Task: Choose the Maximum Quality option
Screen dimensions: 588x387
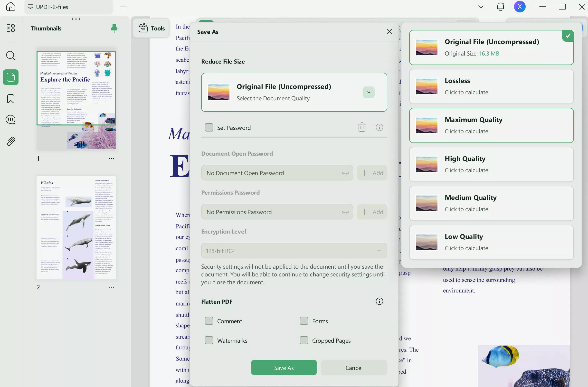Action: point(491,125)
